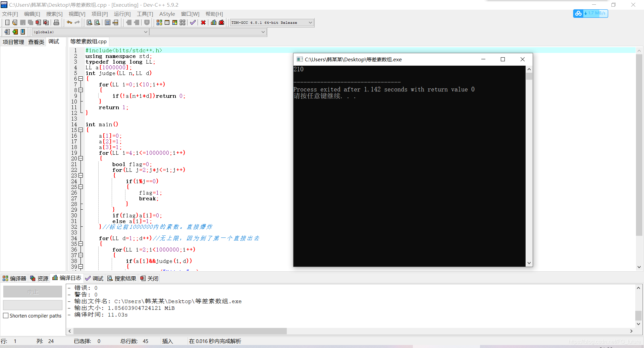This screenshot has height=348, width=644.
Task: Click the Save All toolbar icon
Action: (31, 22)
